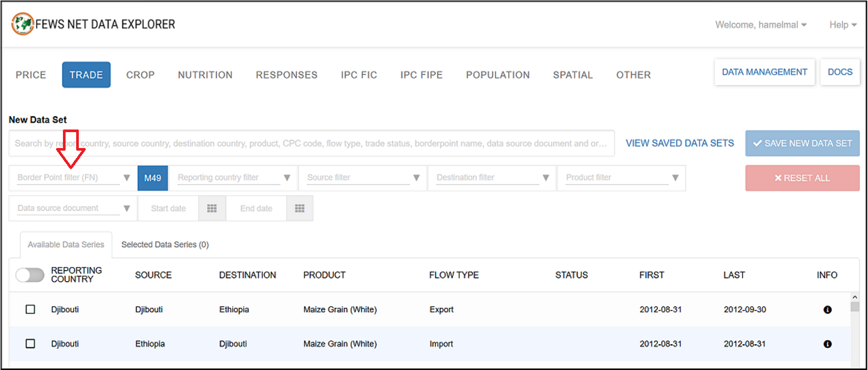Click the FEWS NET globe logo

pos(22,24)
